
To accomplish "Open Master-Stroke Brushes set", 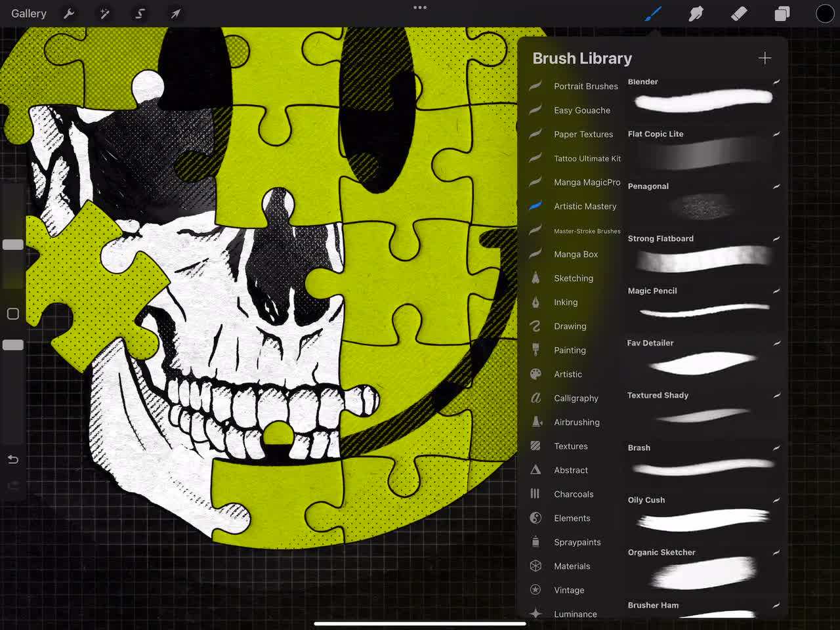I will tap(574, 230).
